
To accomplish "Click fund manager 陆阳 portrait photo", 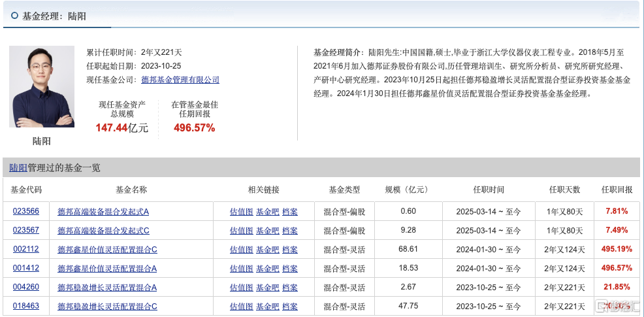I will 42,87.
